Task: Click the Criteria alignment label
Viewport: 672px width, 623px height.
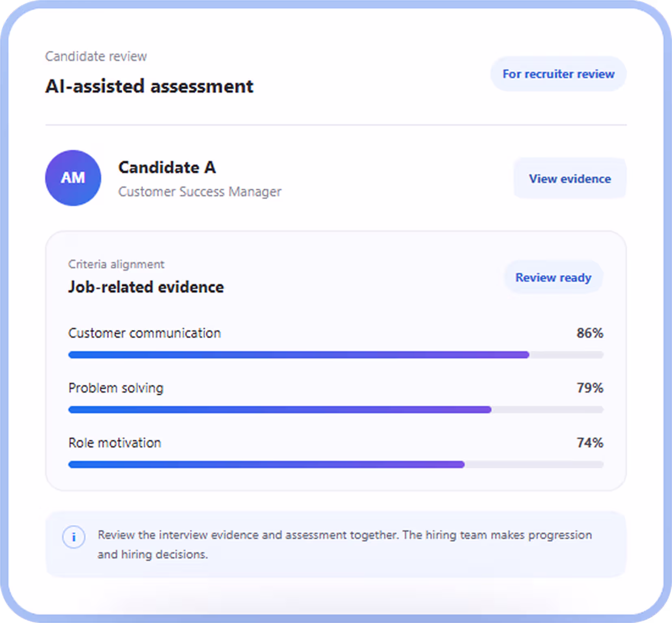Action: [116, 264]
